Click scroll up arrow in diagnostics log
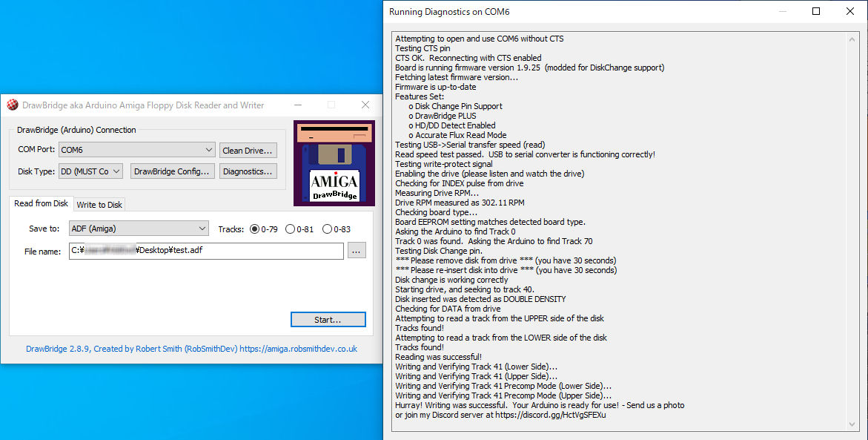 pyautogui.click(x=852, y=40)
